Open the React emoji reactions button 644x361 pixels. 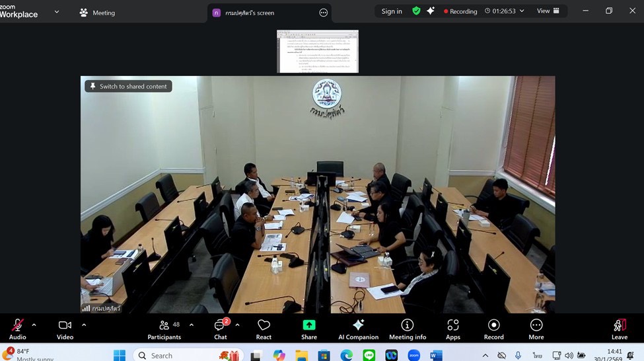[x=264, y=329]
